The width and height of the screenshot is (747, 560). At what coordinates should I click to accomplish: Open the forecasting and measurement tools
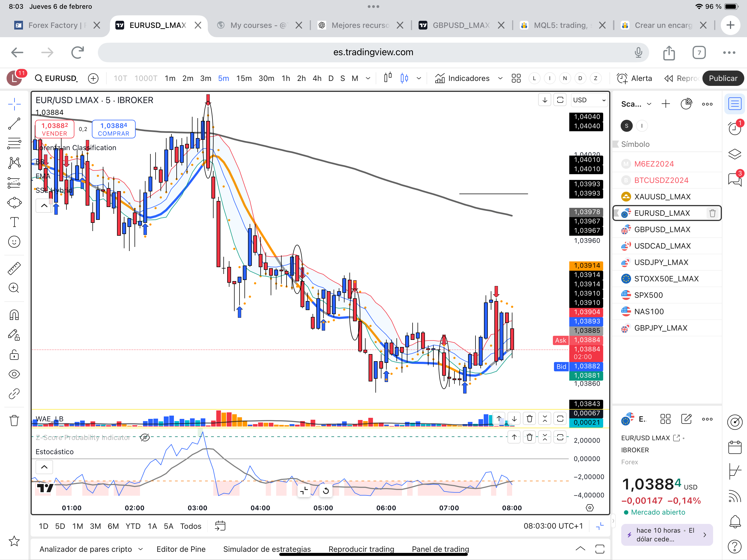(x=14, y=183)
